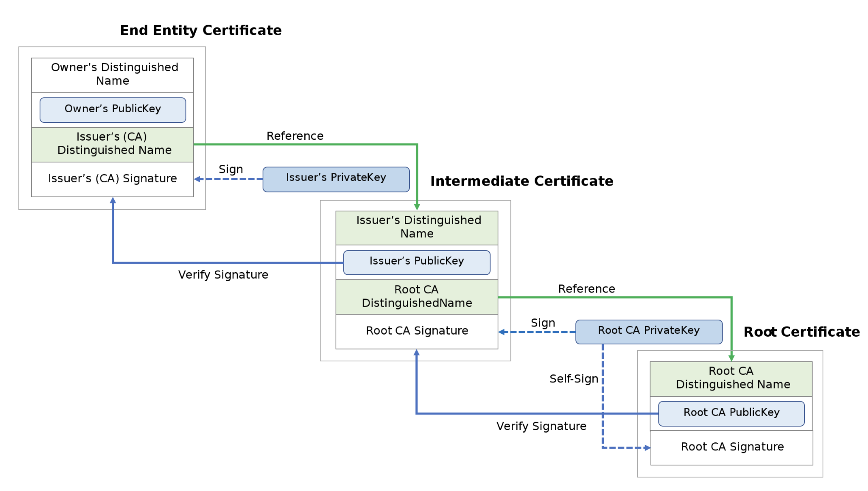Click the Self-Sign label
Viewport: 868px width, 491px height.
coord(573,379)
